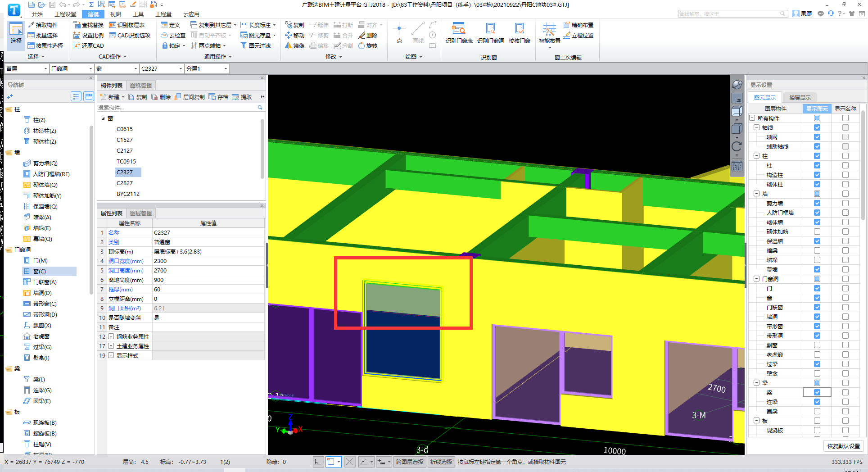
Task: Collapse the 窗 tree node in component list
Action: [103, 118]
